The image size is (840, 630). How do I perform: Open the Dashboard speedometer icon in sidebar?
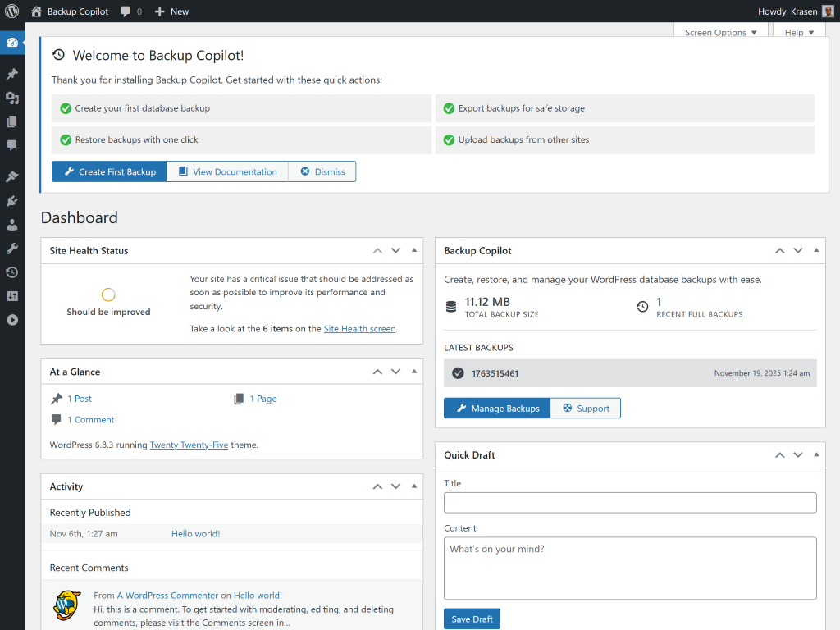point(12,43)
